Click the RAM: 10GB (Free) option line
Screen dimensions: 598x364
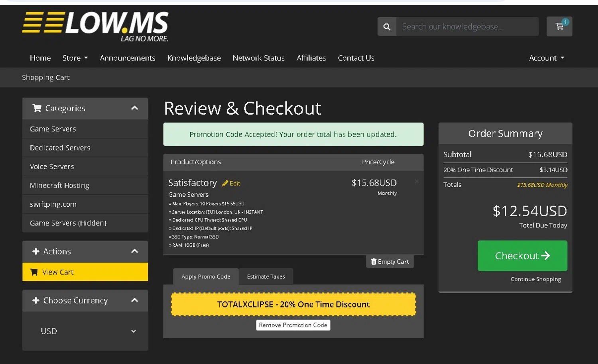[x=189, y=245]
